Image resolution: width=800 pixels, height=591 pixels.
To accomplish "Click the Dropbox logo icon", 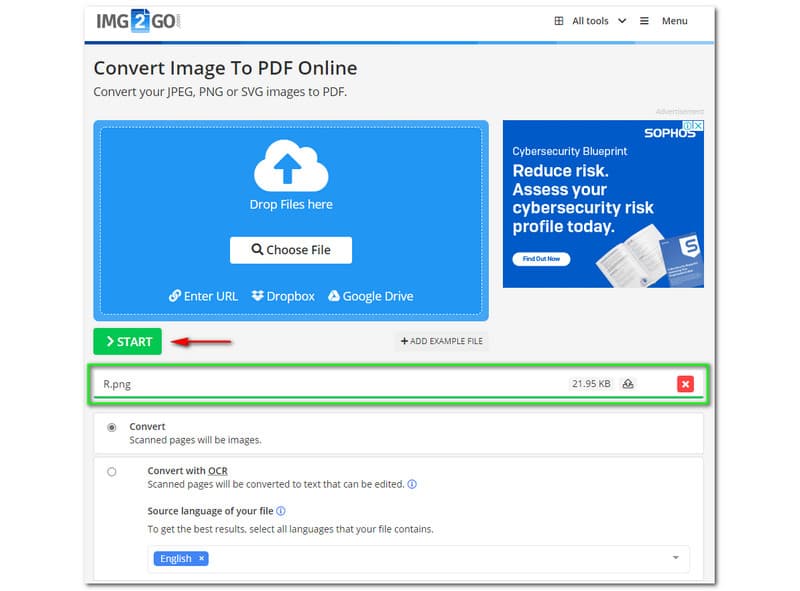I will 258,296.
